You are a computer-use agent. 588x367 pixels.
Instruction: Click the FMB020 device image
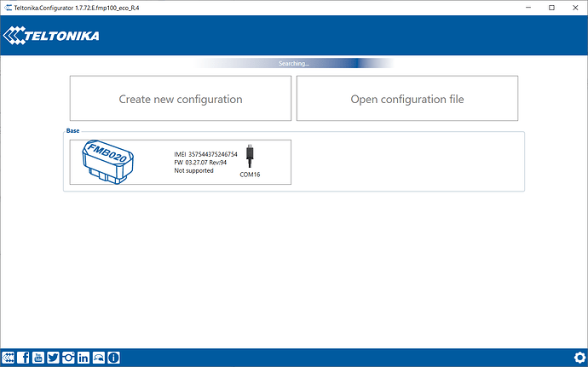[107, 162]
